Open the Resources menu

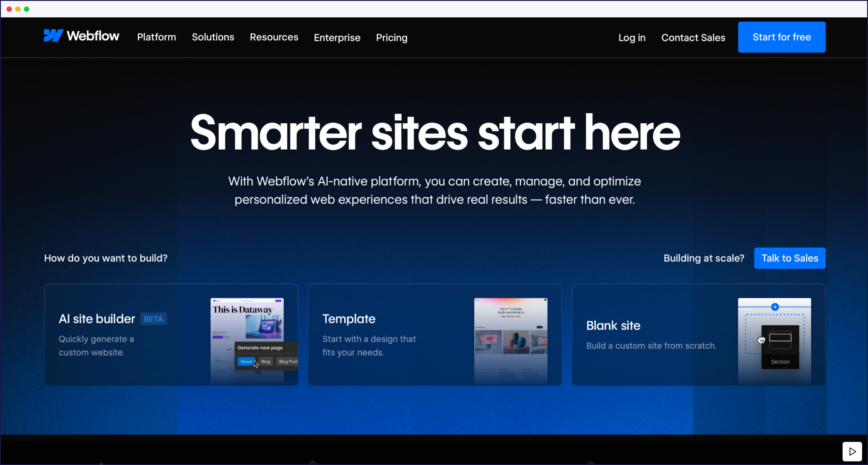[274, 37]
